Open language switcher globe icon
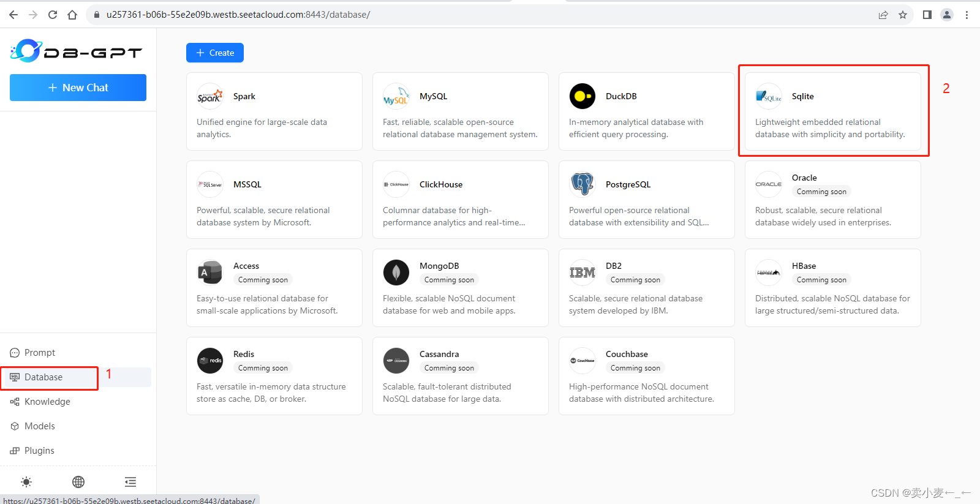 (x=78, y=482)
